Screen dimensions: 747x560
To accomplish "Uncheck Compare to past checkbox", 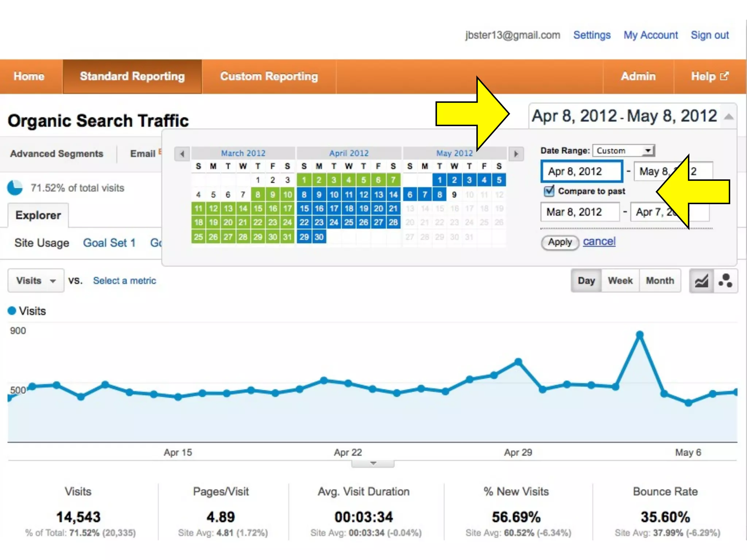I will pyautogui.click(x=549, y=191).
